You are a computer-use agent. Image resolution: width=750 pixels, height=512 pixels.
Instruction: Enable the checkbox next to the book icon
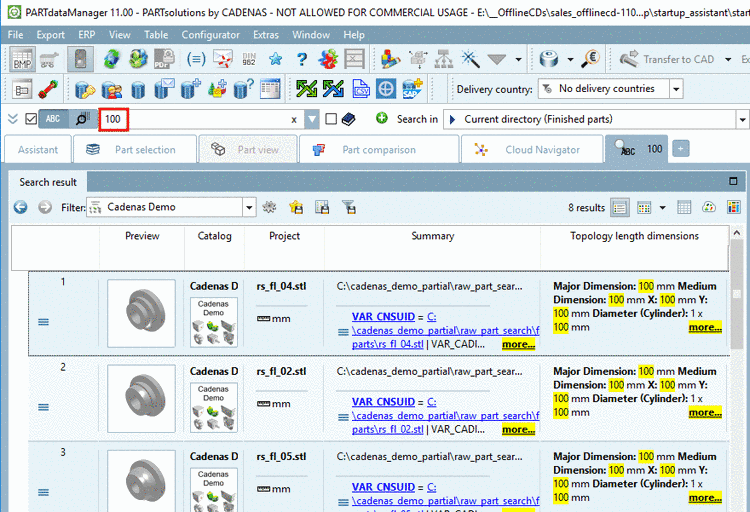click(331, 119)
